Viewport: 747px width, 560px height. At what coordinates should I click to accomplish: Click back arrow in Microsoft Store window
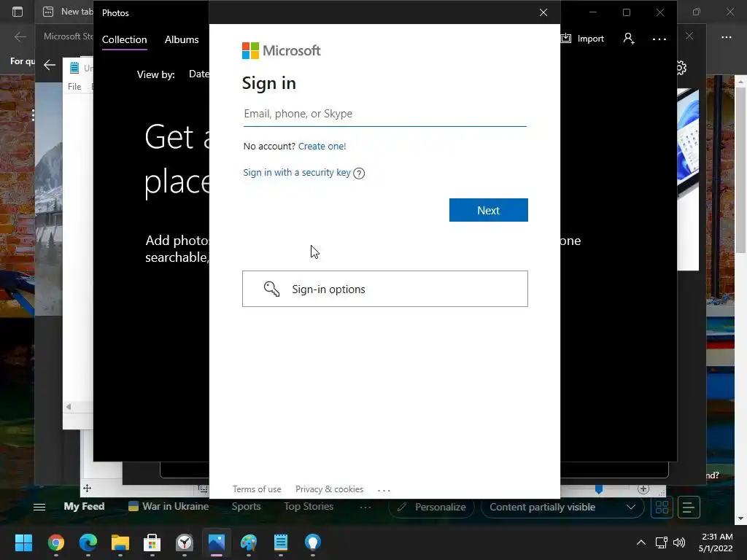(50, 65)
